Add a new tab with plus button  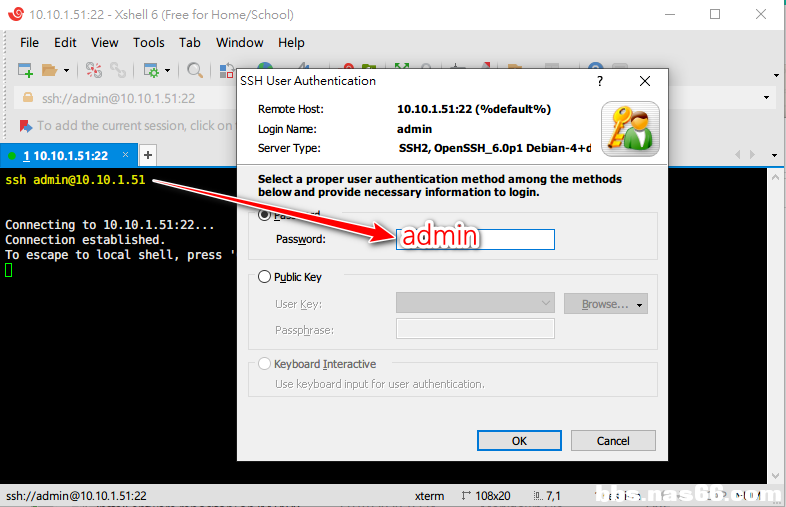148,155
